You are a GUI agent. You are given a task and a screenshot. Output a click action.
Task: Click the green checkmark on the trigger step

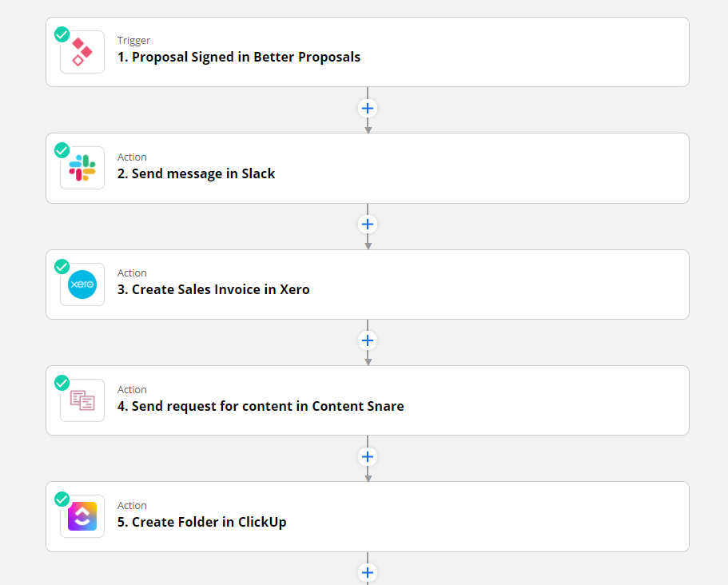62,34
